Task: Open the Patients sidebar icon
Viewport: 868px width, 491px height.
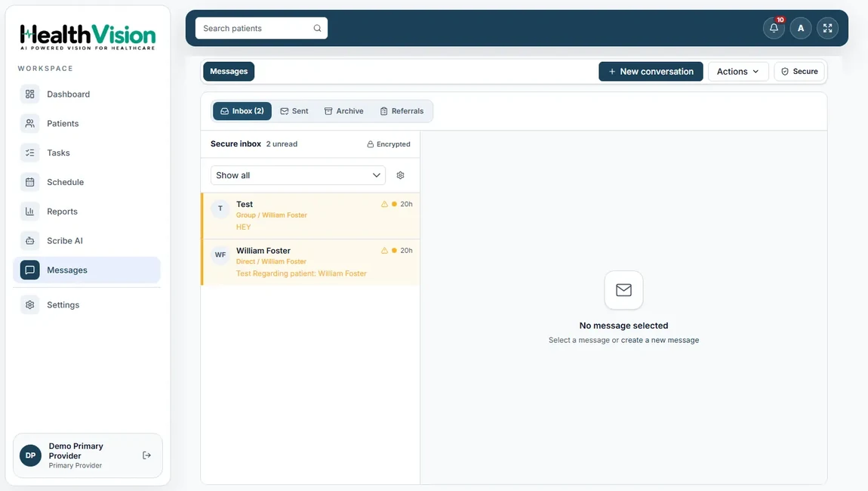Action: point(30,124)
